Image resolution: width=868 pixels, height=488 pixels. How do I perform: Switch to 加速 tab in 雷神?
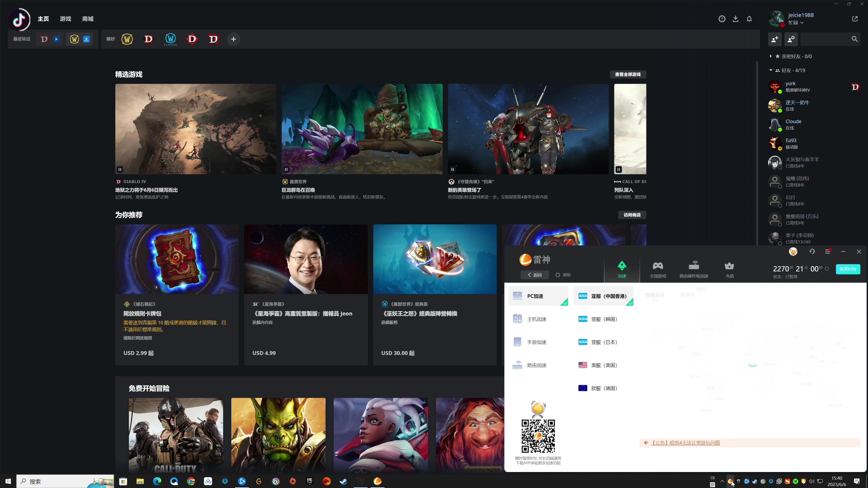[x=622, y=270]
